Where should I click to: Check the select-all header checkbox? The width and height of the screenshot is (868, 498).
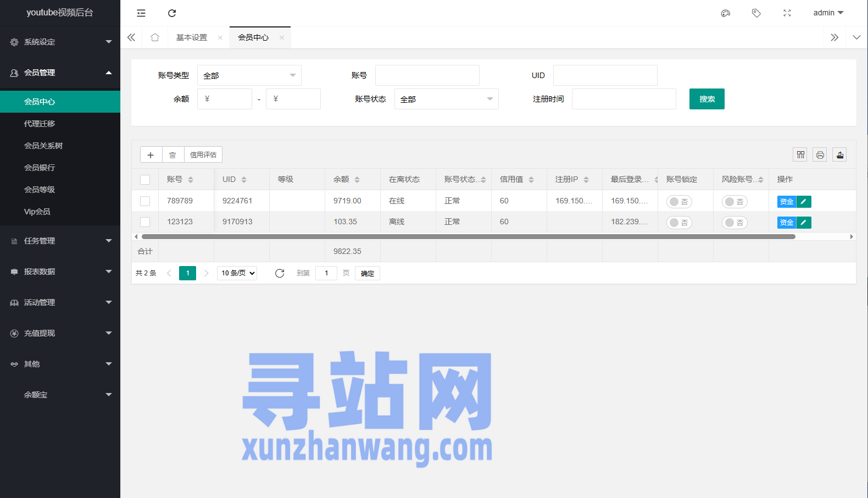[x=145, y=180]
